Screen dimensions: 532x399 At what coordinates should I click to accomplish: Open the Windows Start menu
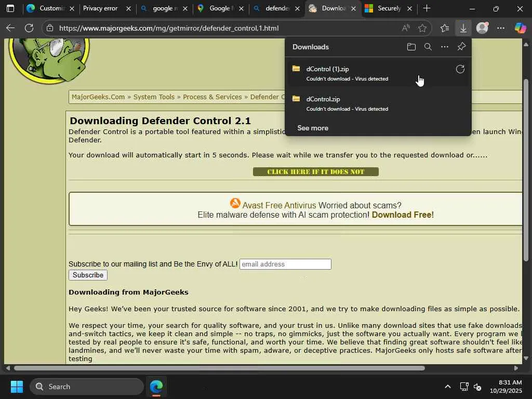click(x=17, y=387)
